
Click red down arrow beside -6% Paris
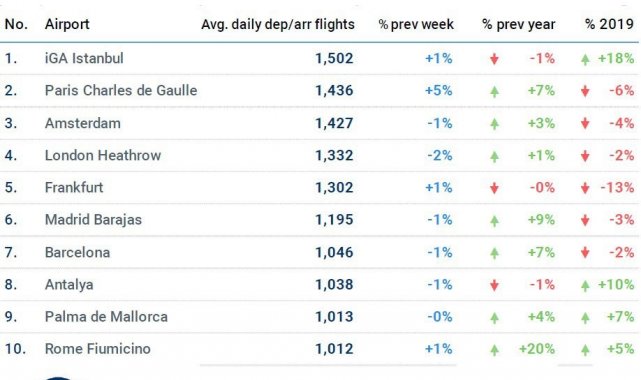(x=585, y=91)
